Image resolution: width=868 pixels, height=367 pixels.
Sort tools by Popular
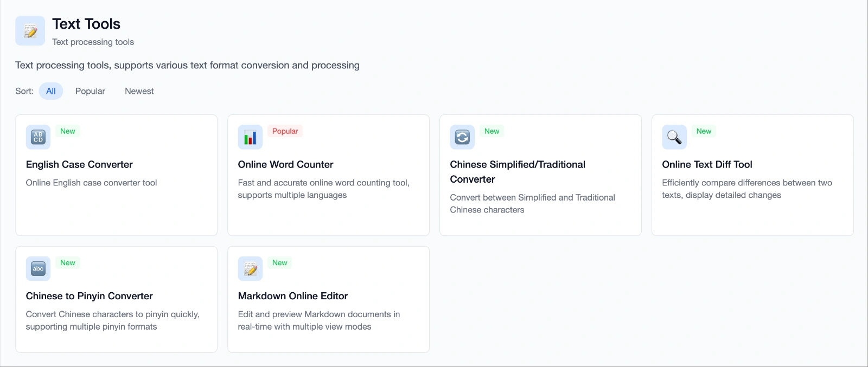(90, 91)
